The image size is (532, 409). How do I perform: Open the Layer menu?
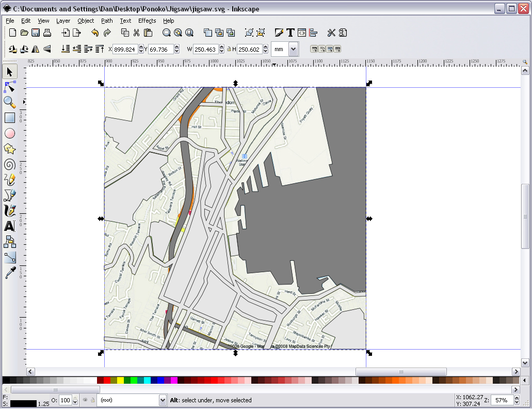(x=63, y=21)
